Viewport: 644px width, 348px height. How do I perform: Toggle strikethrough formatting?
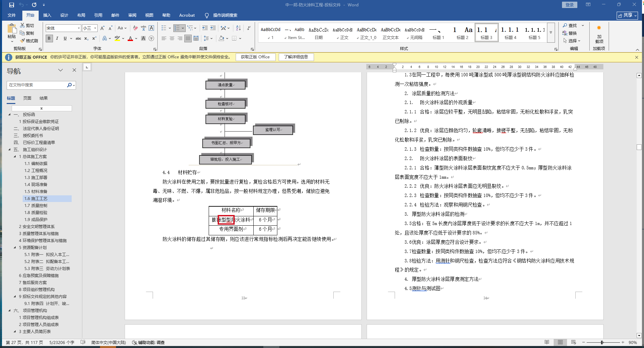[x=78, y=38]
